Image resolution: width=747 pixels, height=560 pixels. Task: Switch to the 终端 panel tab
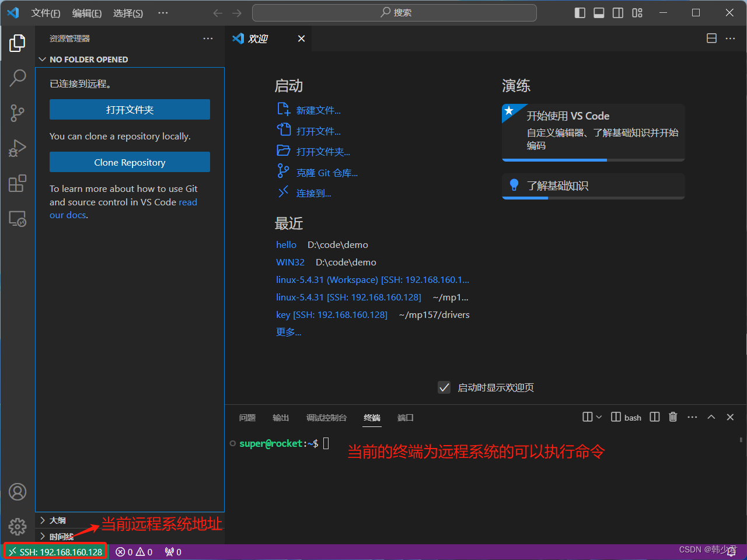click(x=372, y=418)
